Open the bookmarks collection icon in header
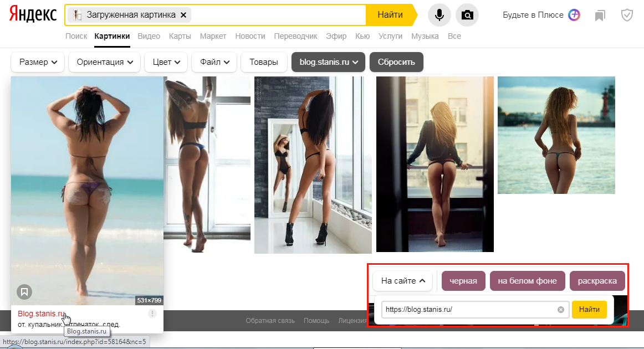This screenshot has width=644, height=349. 600,16
